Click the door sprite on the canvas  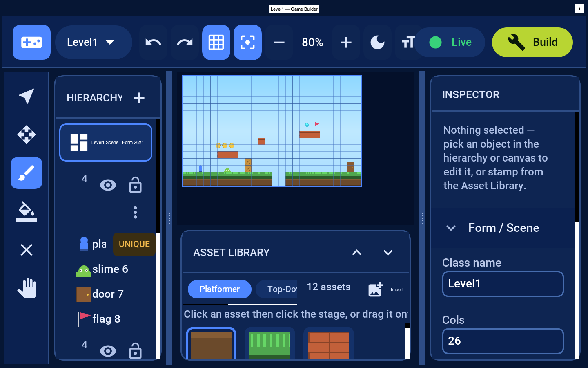click(x=350, y=166)
